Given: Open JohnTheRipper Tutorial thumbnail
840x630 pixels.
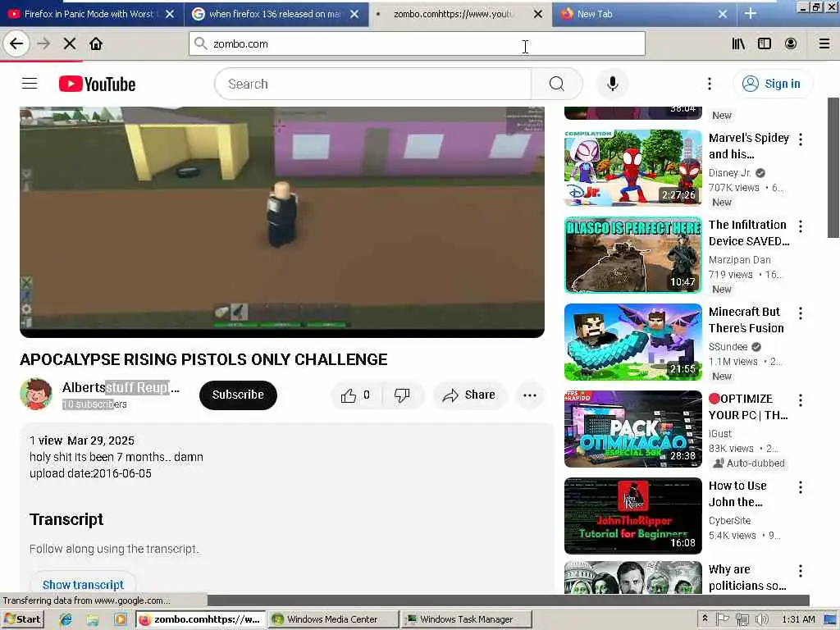Looking at the screenshot, I should 632,515.
